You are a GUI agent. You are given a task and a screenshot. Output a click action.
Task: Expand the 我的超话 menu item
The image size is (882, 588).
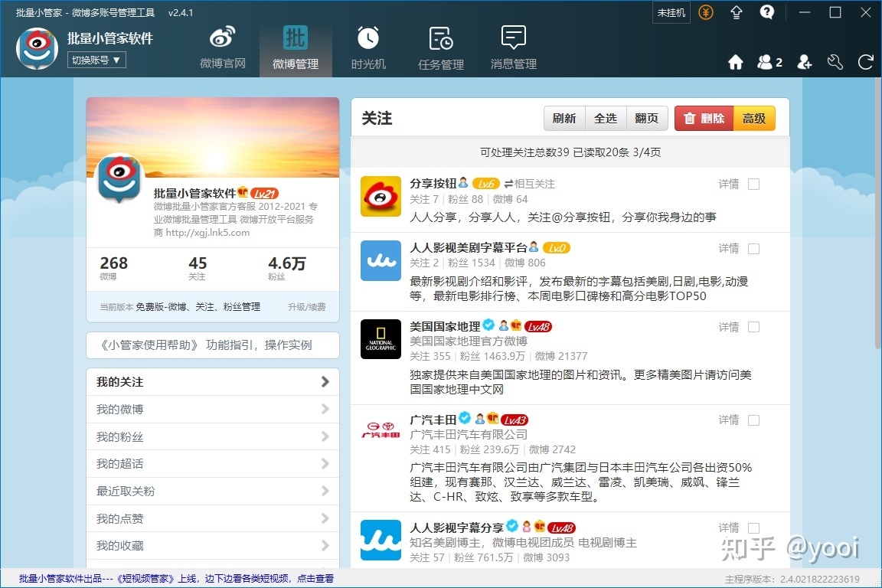coord(213,464)
